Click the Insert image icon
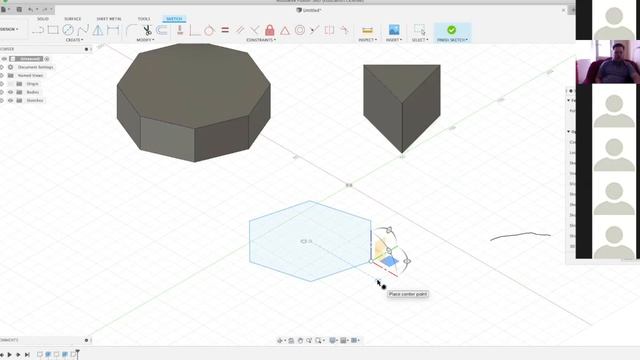The height and width of the screenshot is (360, 640). click(394, 29)
